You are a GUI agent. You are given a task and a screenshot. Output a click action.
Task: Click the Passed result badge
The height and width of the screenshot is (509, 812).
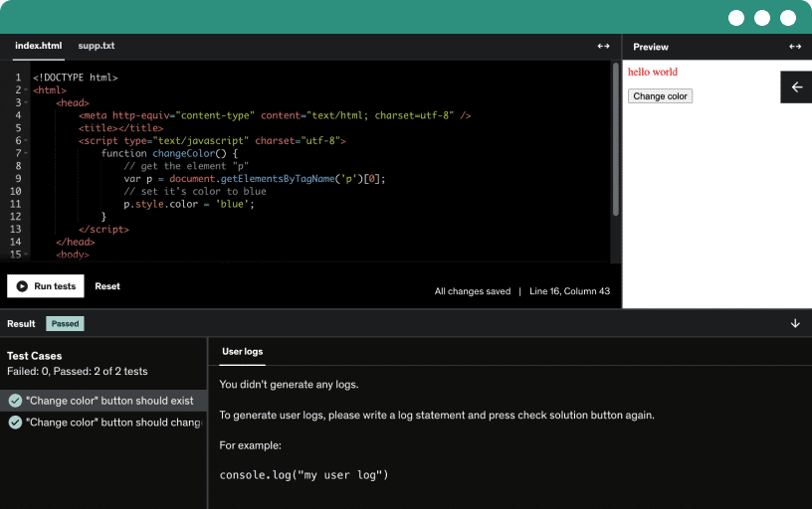click(x=66, y=323)
